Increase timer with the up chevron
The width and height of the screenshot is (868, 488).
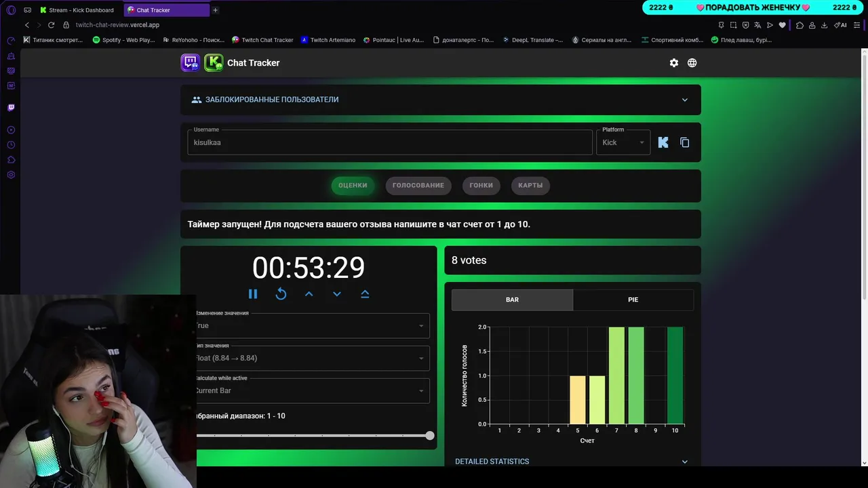[x=309, y=293]
